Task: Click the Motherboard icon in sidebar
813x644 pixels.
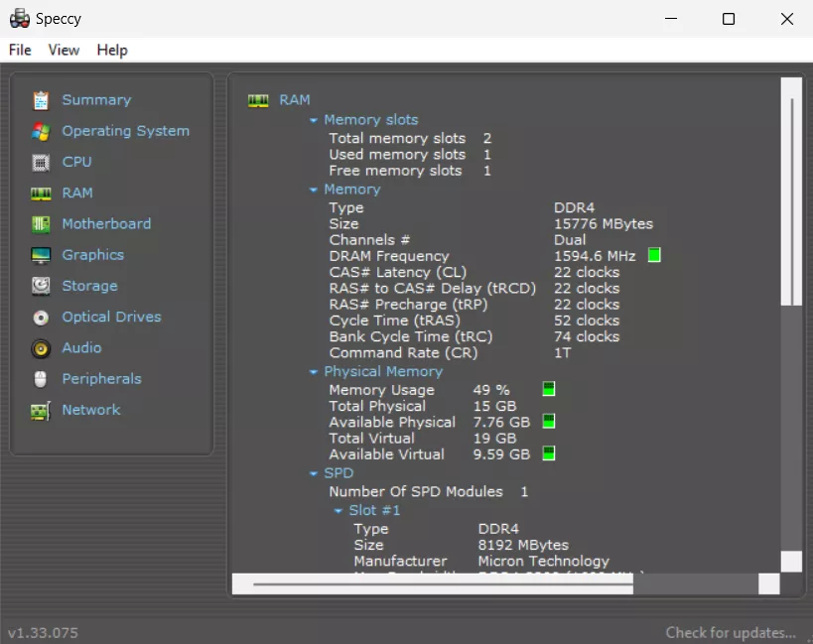Action: (x=41, y=224)
